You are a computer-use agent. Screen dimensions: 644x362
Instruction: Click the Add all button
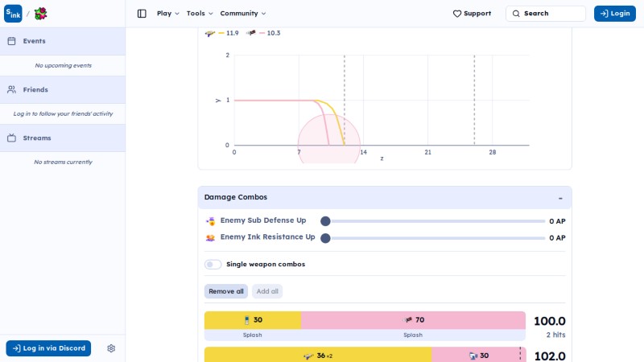pos(267,291)
